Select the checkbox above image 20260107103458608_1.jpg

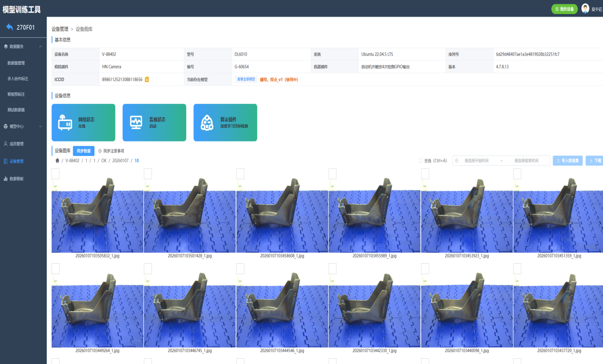[x=240, y=174]
